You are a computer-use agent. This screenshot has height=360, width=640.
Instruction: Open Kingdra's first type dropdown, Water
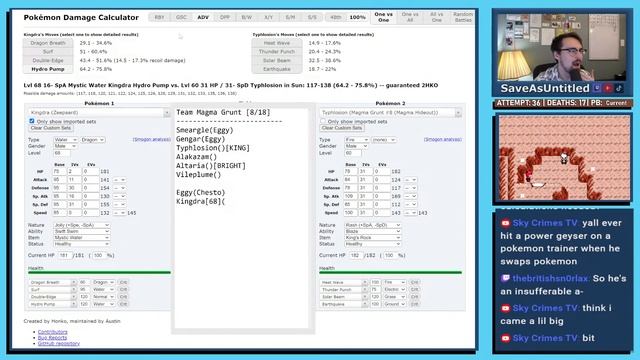click(65, 140)
